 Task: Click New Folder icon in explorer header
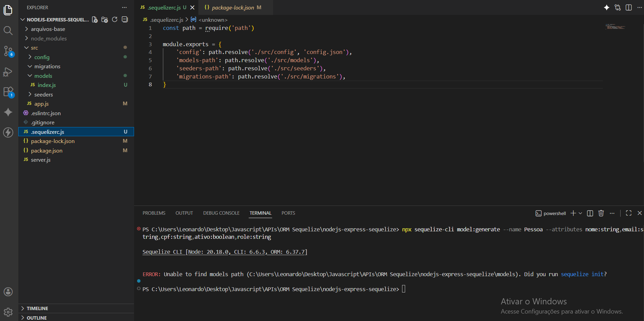[105, 20]
